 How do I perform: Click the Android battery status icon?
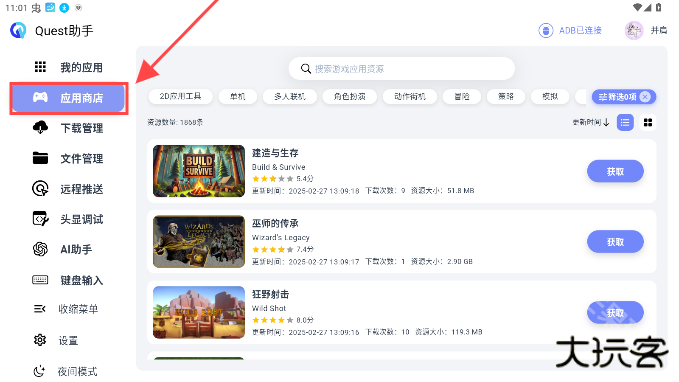[659, 7]
